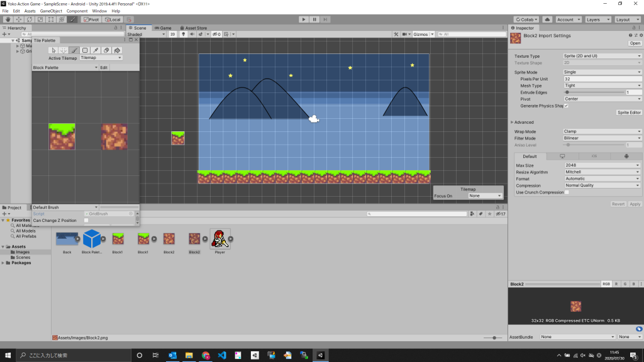Toggle hidden objects visibility counter in Scene
Viewport: 644px width, 362px height.
(216, 34)
